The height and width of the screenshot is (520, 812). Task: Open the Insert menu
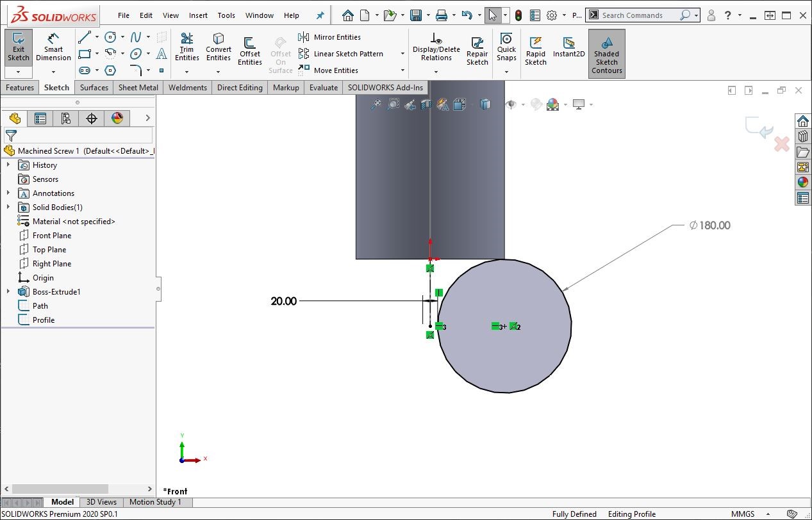[198, 15]
